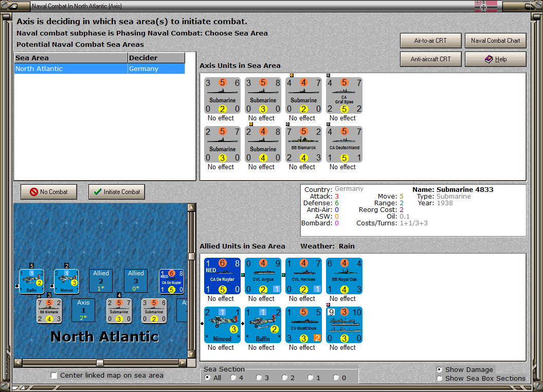
Task: Select the All sea section radio button
Action: [x=207, y=378]
